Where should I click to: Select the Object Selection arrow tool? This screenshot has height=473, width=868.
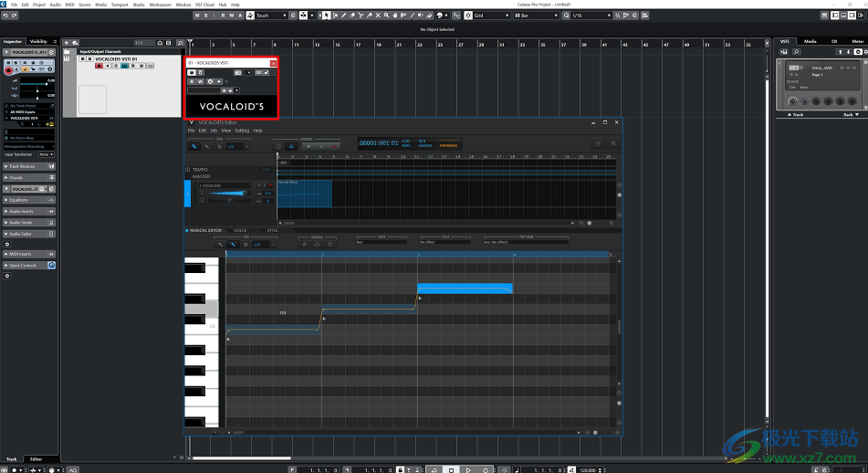[x=327, y=16]
